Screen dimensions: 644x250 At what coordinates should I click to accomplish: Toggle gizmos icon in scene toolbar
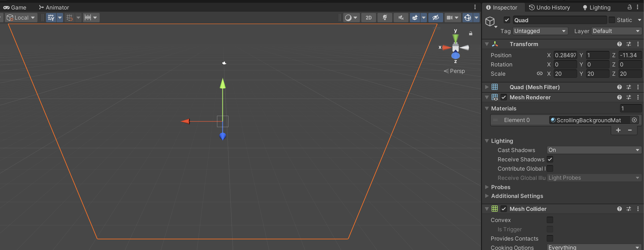pyautogui.click(x=467, y=18)
